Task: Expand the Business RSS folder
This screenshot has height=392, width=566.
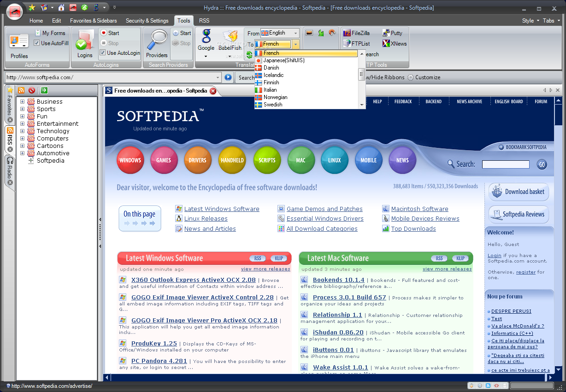Action: pyautogui.click(x=22, y=102)
